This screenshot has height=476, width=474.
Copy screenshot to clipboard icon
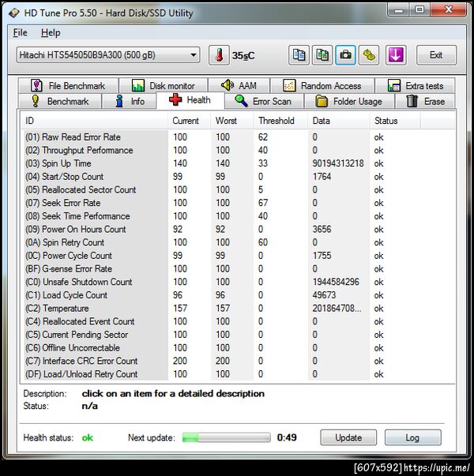tap(322, 55)
